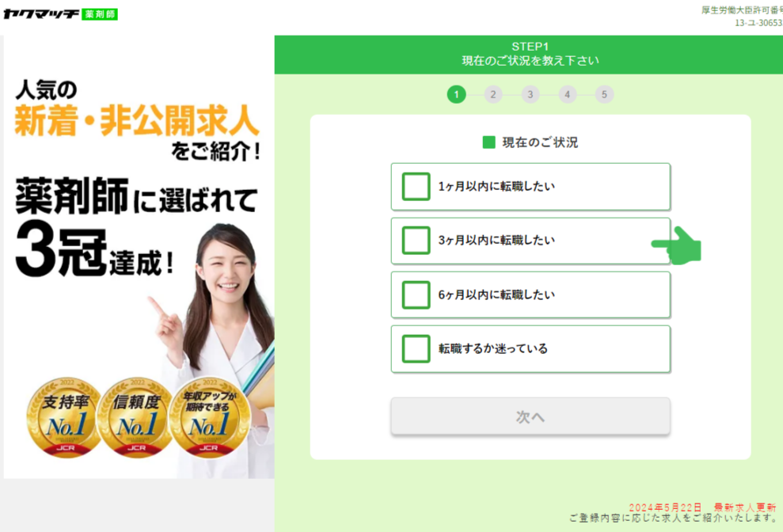
Task: Click the 次へ button
Action: 530,416
